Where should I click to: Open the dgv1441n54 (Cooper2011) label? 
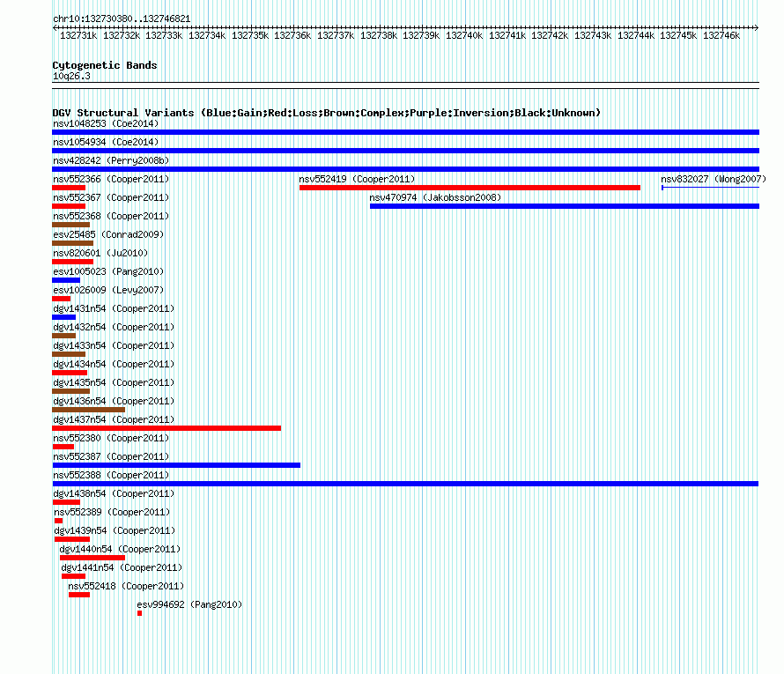tap(122, 567)
